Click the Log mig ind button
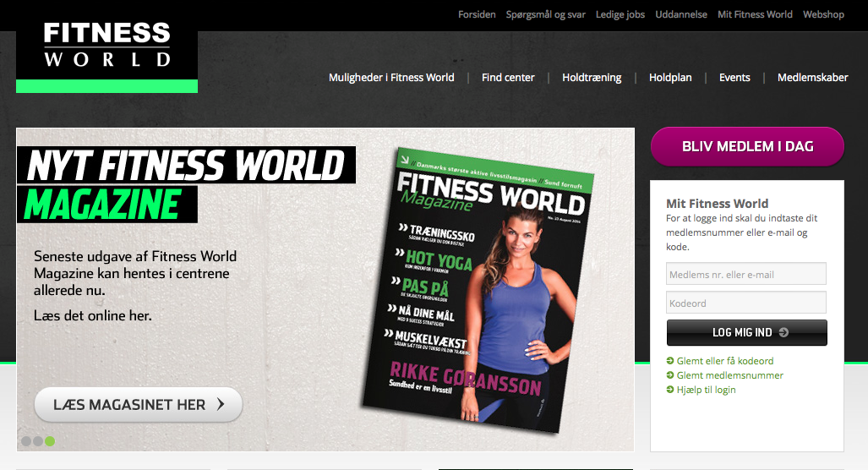The width and height of the screenshot is (868, 470). pyautogui.click(x=747, y=332)
